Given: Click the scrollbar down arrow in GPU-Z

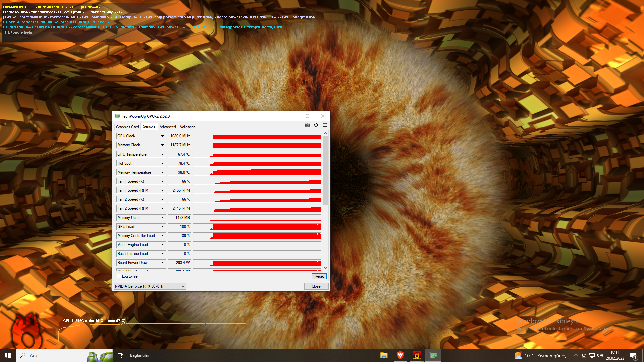Looking at the screenshot, I should click(325, 268).
